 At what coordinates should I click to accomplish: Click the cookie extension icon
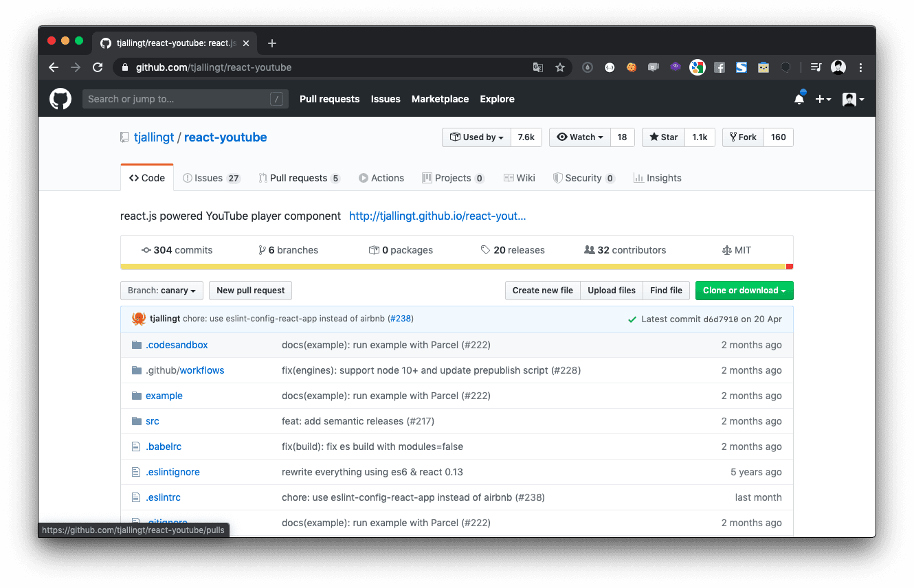click(631, 67)
